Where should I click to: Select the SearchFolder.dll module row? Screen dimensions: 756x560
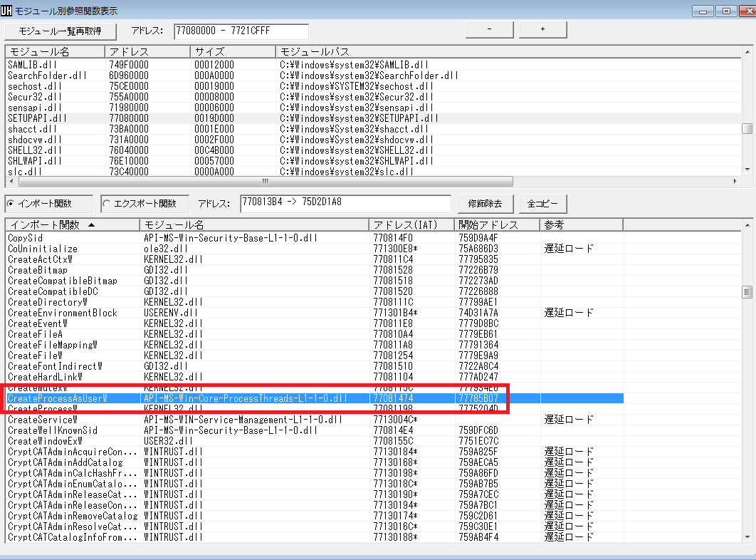374,76
